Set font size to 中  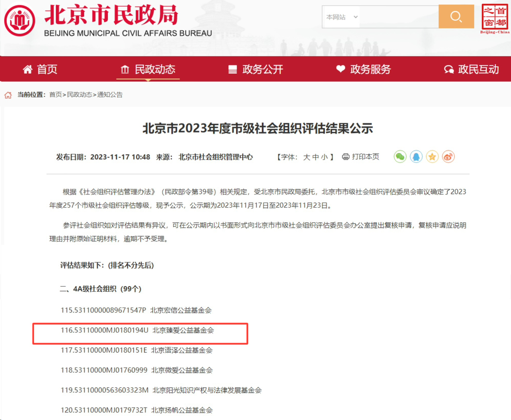(x=315, y=157)
